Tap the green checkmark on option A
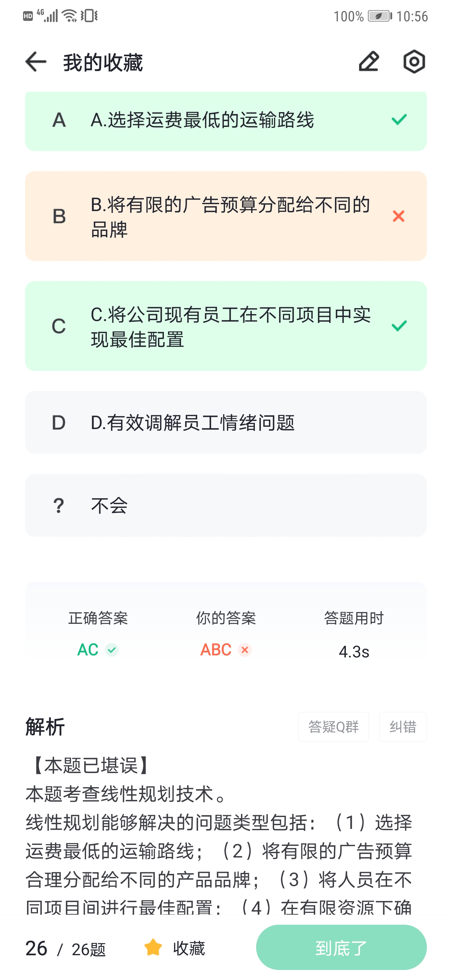 click(399, 119)
